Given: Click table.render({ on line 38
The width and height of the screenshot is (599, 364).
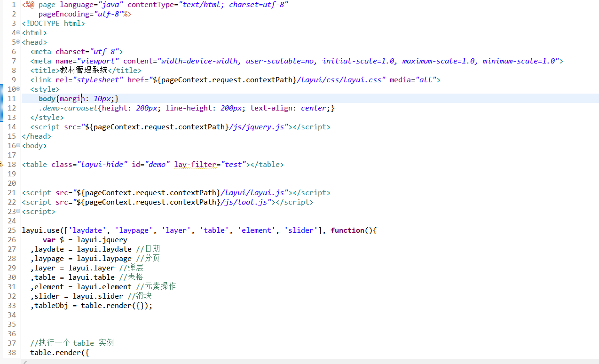Looking at the screenshot, I should click(60, 352).
